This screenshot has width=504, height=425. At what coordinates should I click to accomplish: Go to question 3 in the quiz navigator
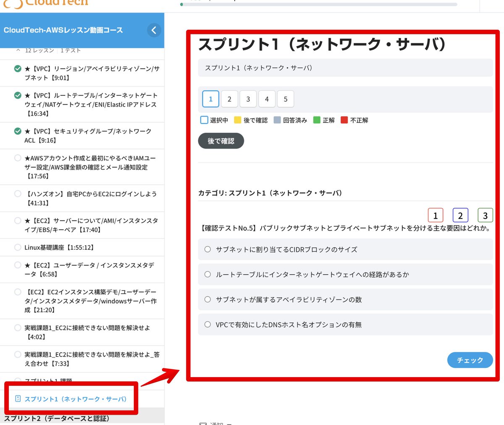(x=248, y=99)
